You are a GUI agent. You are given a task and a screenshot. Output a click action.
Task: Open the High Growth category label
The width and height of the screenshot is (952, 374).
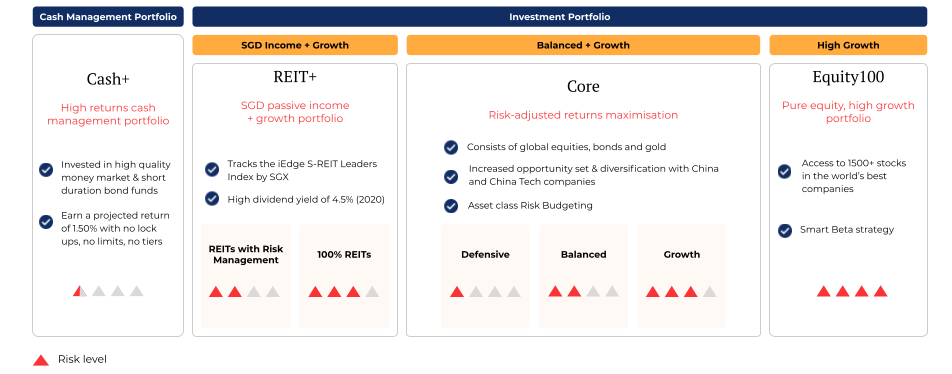(x=848, y=45)
